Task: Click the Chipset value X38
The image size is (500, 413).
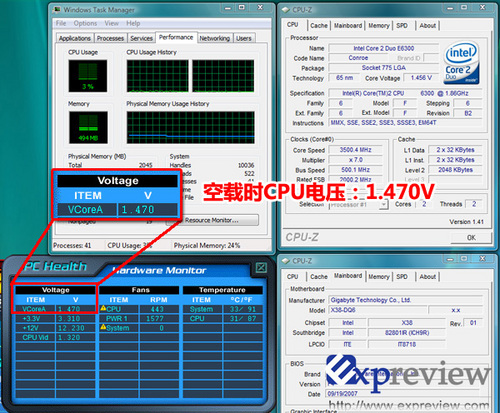Action: pyautogui.click(x=407, y=323)
